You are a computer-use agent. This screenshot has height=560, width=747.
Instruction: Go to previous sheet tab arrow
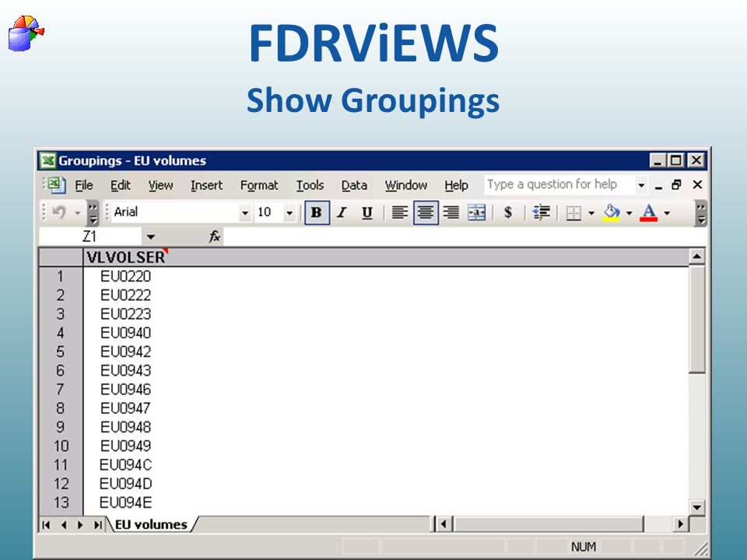point(63,525)
